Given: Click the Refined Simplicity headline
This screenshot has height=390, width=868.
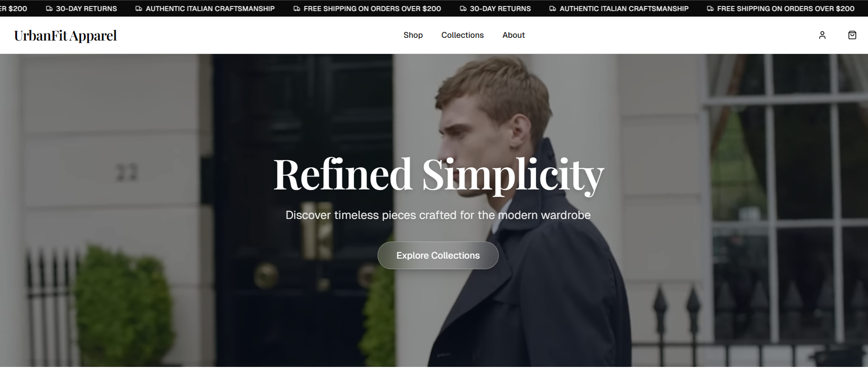Looking at the screenshot, I should point(438,174).
